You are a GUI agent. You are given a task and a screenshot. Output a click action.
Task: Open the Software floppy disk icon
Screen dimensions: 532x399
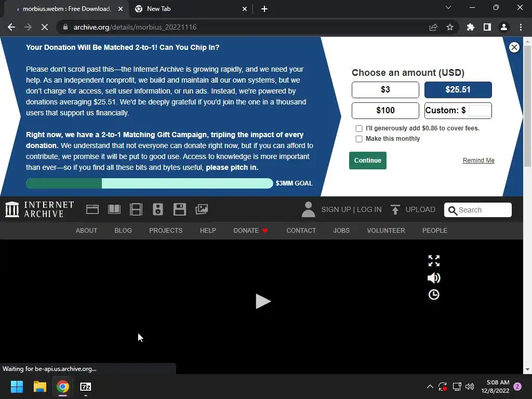point(179,209)
